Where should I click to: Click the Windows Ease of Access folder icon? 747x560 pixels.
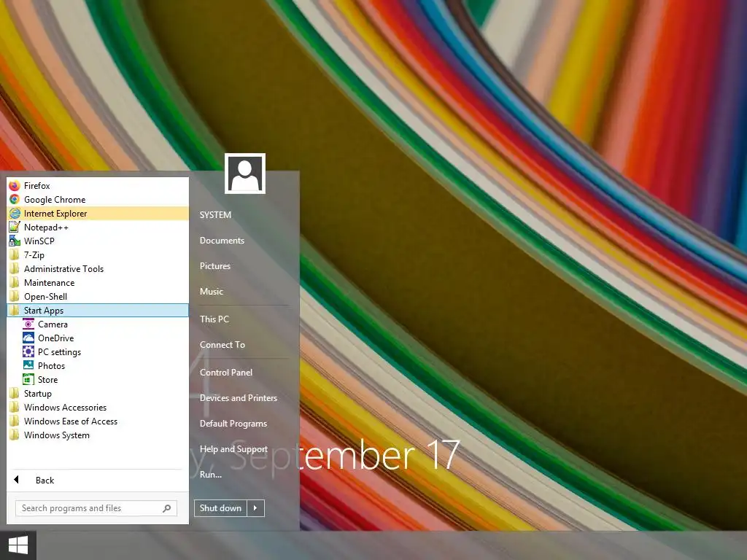coord(15,421)
